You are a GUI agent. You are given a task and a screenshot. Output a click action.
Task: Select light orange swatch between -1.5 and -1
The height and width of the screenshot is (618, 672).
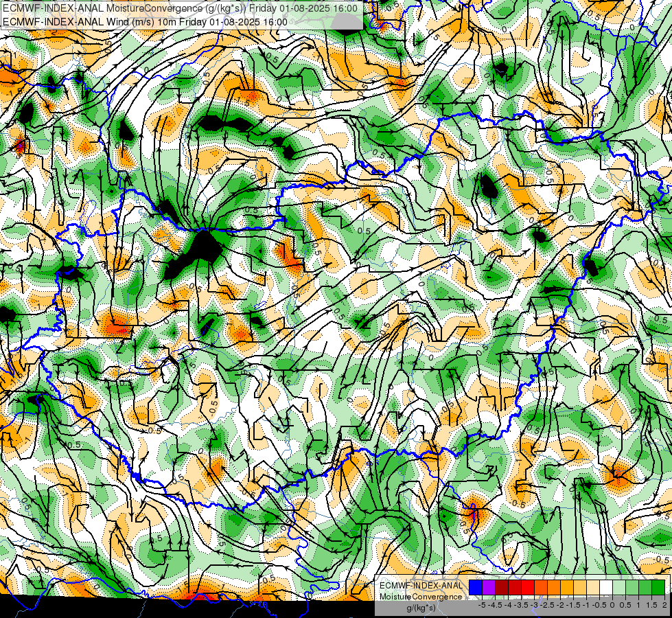pyautogui.click(x=580, y=587)
